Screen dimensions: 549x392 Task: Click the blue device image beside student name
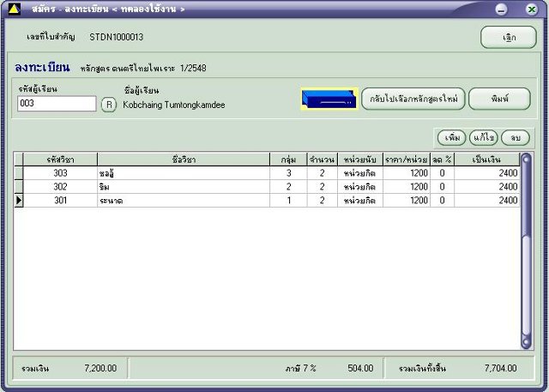[329, 99]
